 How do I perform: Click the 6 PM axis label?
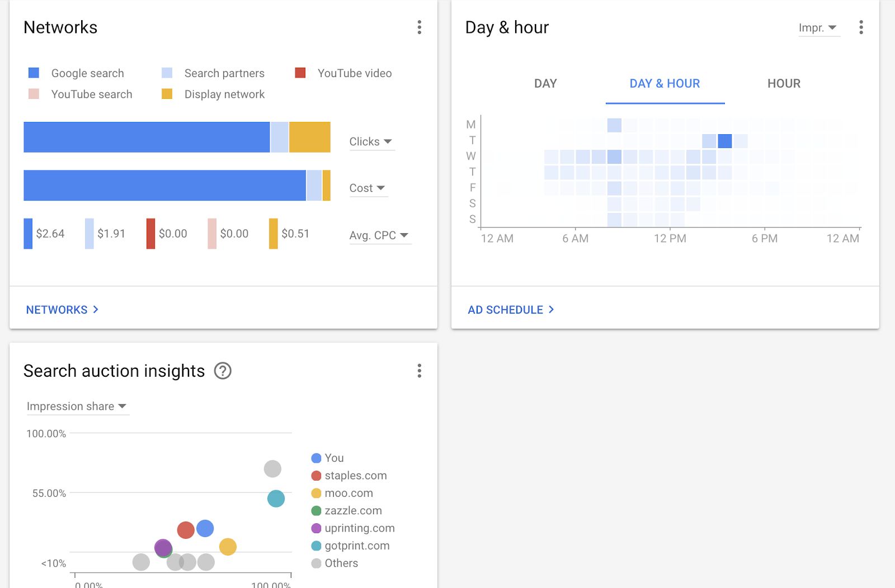pyautogui.click(x=765, y=239)
